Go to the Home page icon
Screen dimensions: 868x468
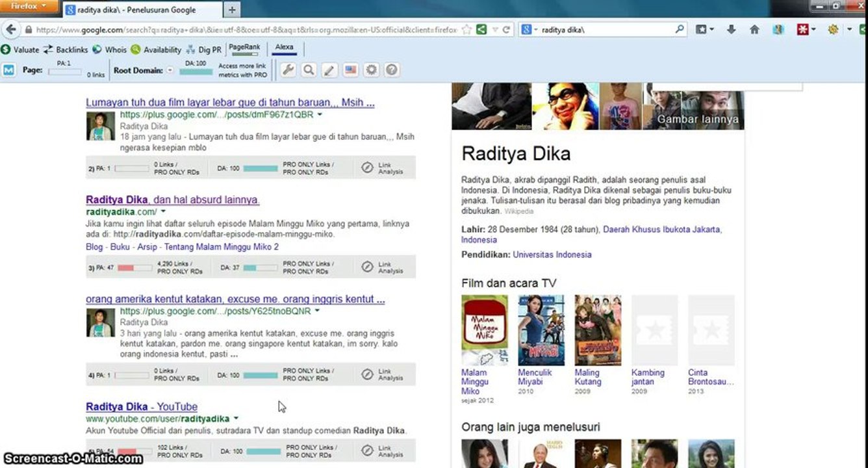pyautogui.click(x=754, y=30)
